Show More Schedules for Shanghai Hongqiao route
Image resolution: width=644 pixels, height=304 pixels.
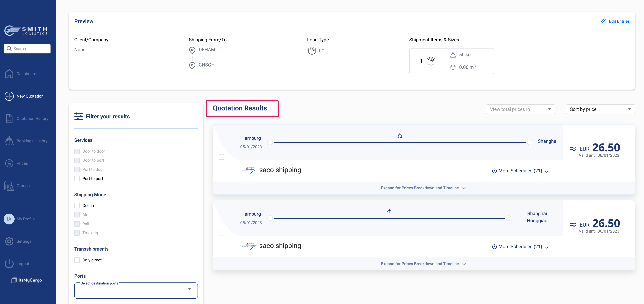(x=520, y=246)
